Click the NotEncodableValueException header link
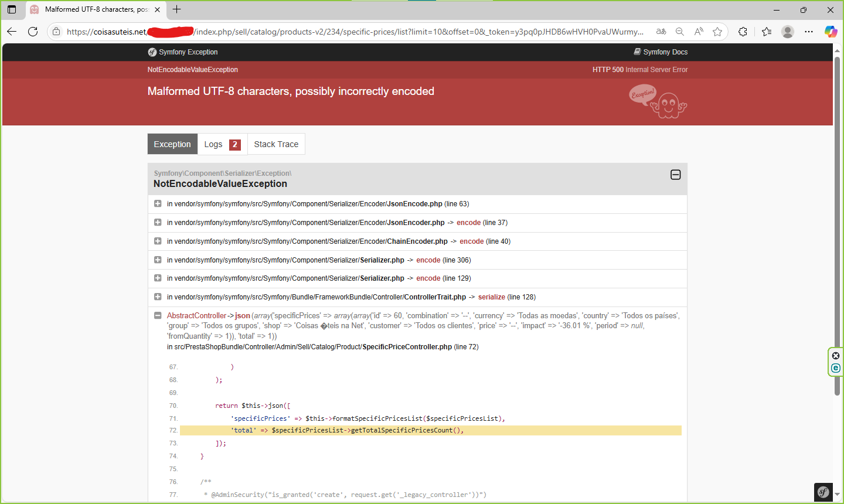This screenshot has height=504, width=844. pos(193,70)
